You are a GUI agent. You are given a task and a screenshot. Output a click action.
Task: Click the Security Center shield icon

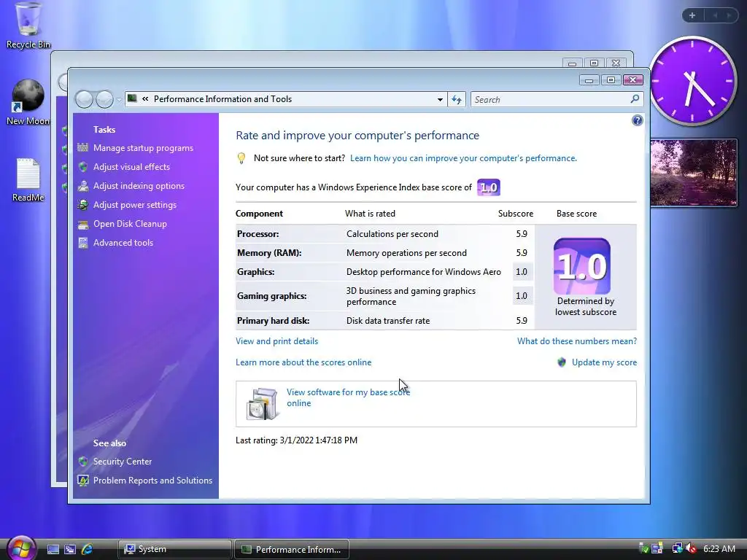(x=83, y=462)
